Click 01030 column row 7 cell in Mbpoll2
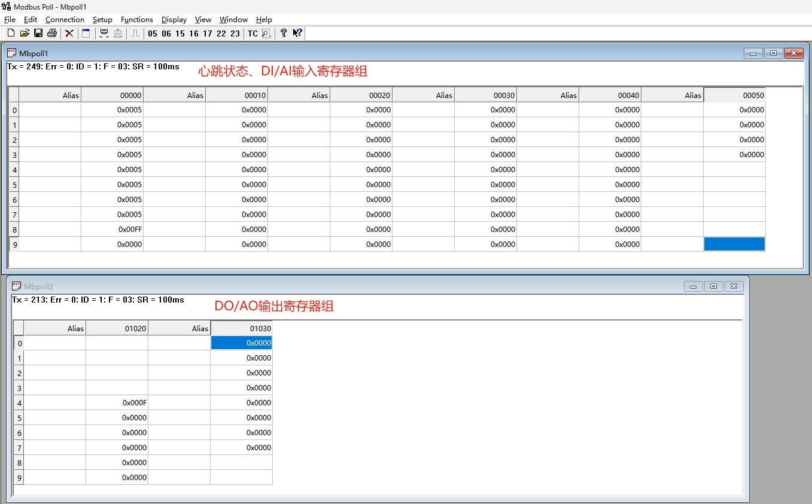This screenshot has height=504, width=812. click(242, 447)
